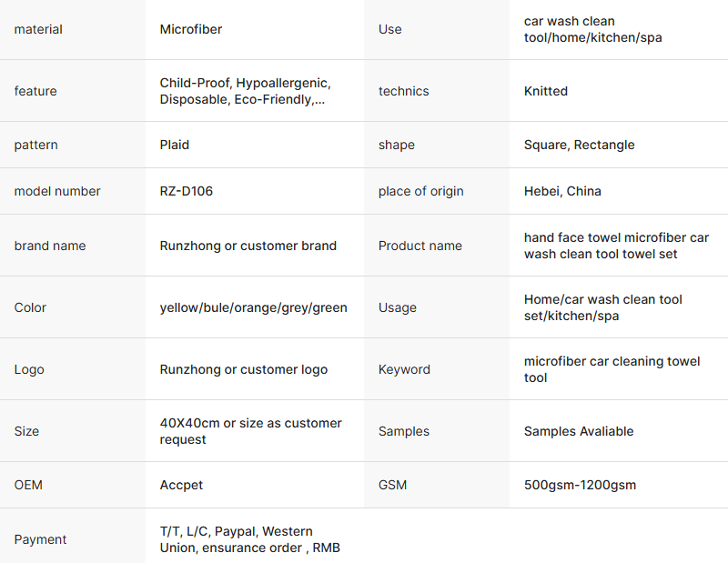Select 'Square, Rectangle' shape value
This screenshot has height=563, width=728.
580,145
